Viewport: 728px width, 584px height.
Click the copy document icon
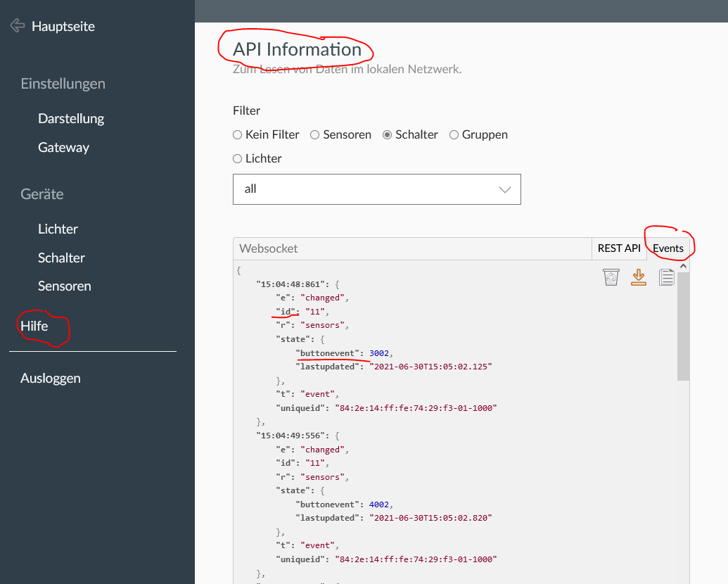click(x=666, y=277)
